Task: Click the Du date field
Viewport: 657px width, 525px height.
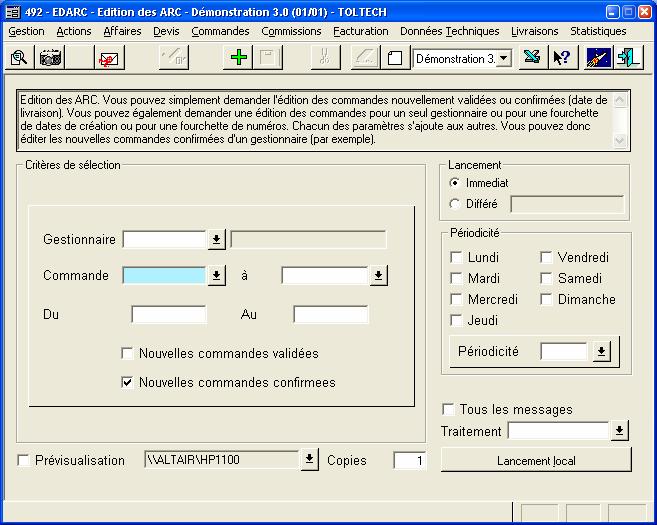Action: tap(168, 314)
